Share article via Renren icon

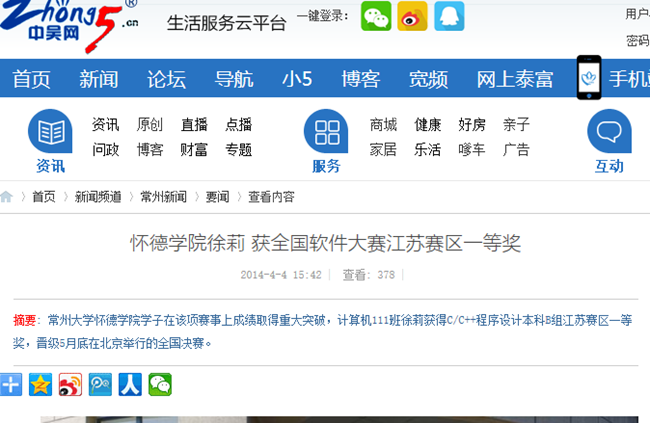coord(130,384)
